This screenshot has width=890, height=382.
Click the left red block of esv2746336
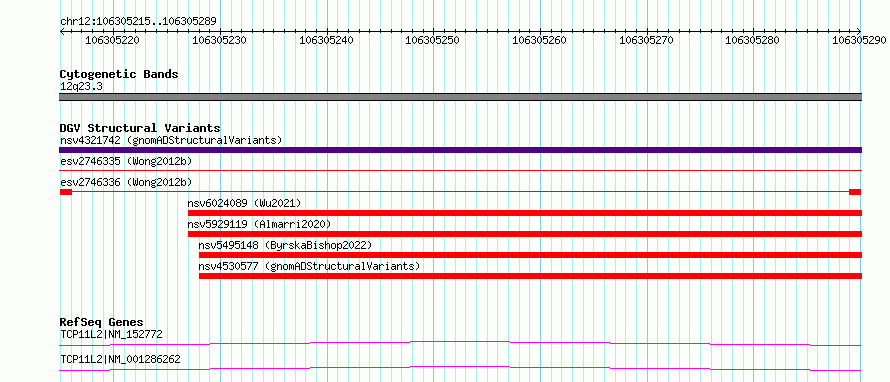tap(66, 192)
